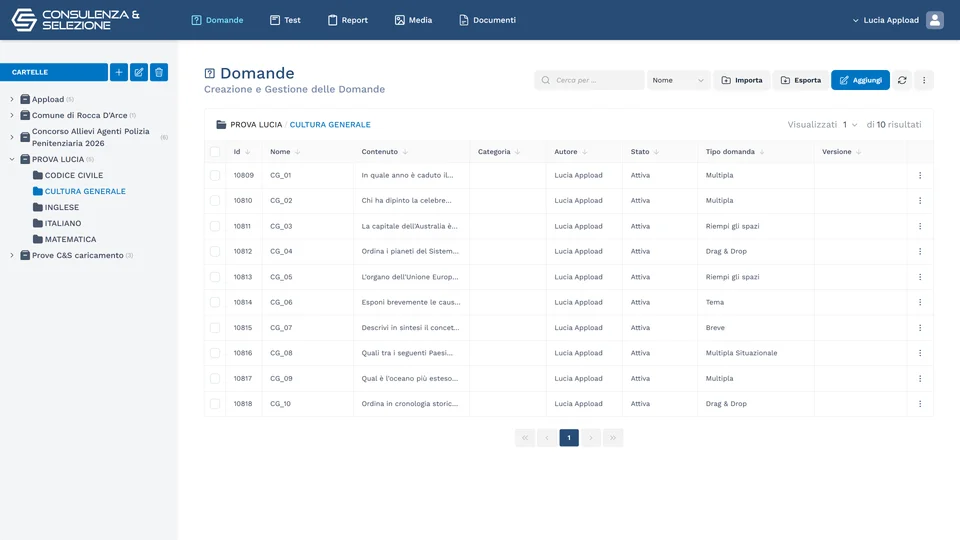Viewport: 960px width, 540px height.
Task: Go to next page arrow
Action: point(591,438)
